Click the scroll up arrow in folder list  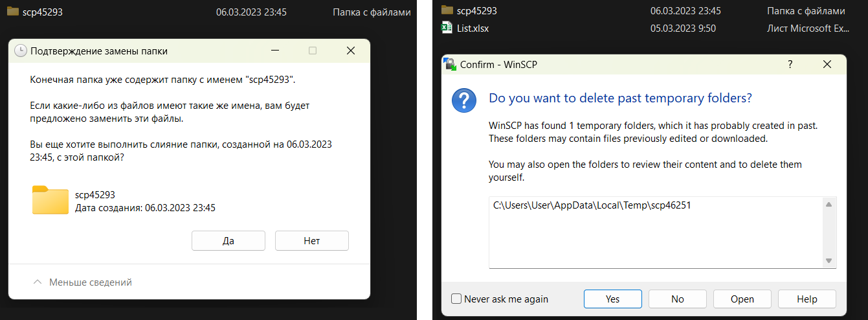pos(828,205)
